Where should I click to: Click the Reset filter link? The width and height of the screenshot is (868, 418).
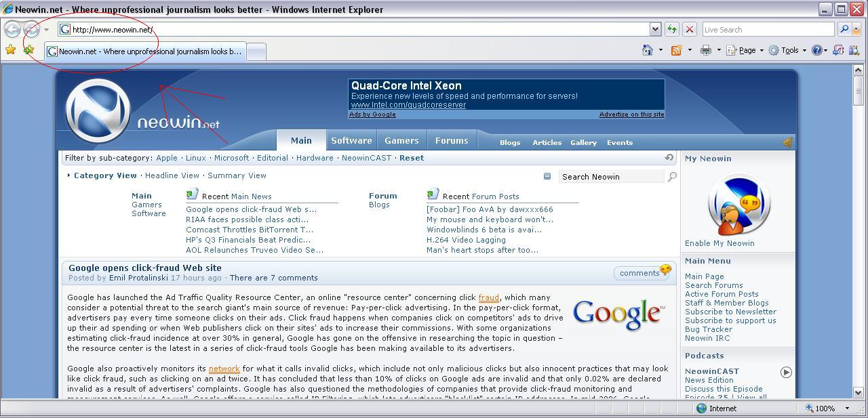tap(412, 158)
